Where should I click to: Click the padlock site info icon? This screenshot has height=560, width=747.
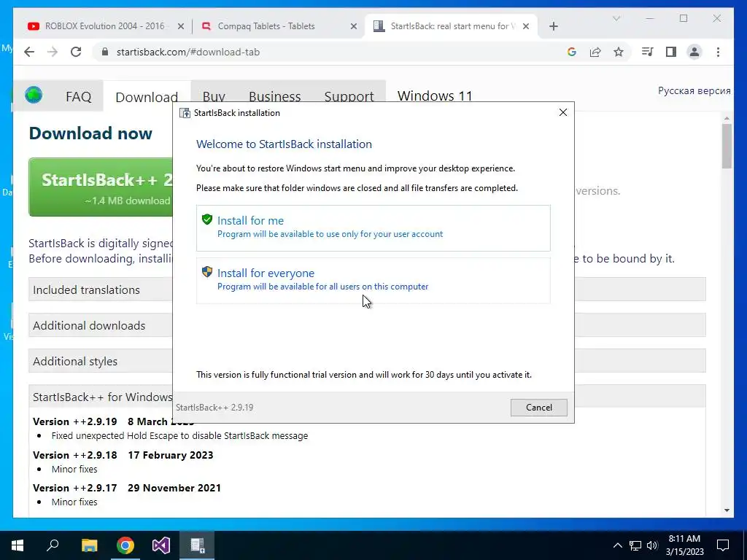pos(105,52)
